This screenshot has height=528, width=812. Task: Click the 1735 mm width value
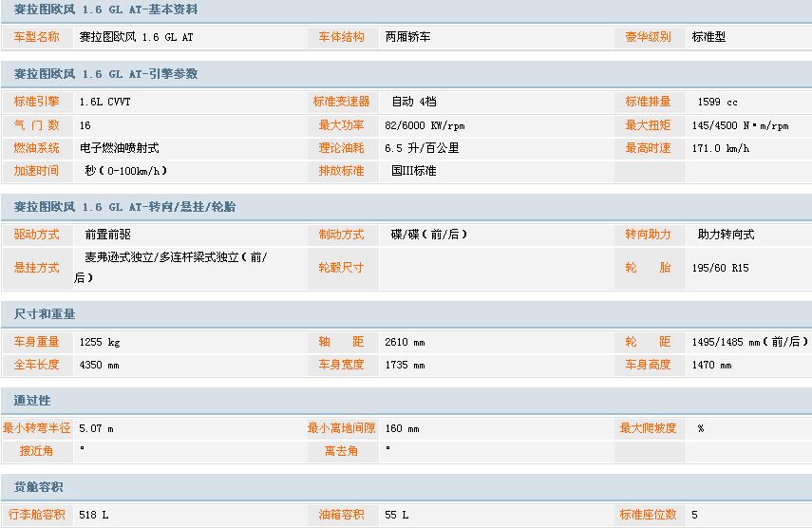click(405, 365)
